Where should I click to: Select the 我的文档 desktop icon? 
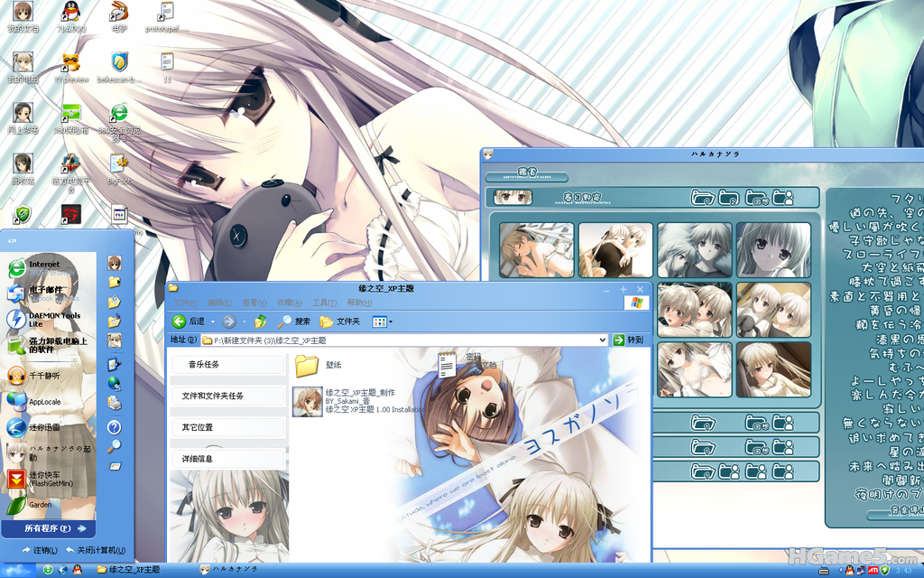(23, 16)
